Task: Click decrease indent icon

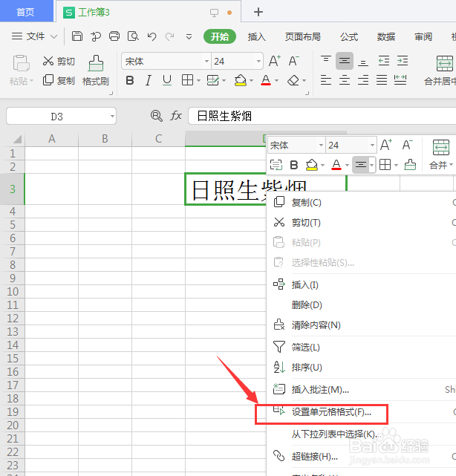Action: (384, 61)
